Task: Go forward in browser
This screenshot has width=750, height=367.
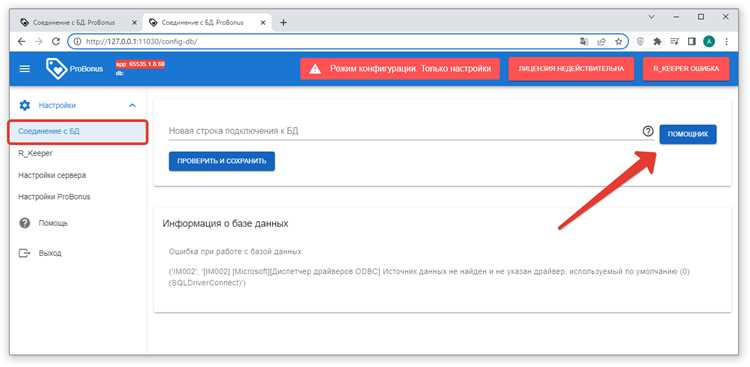Action: coord(39,42)
